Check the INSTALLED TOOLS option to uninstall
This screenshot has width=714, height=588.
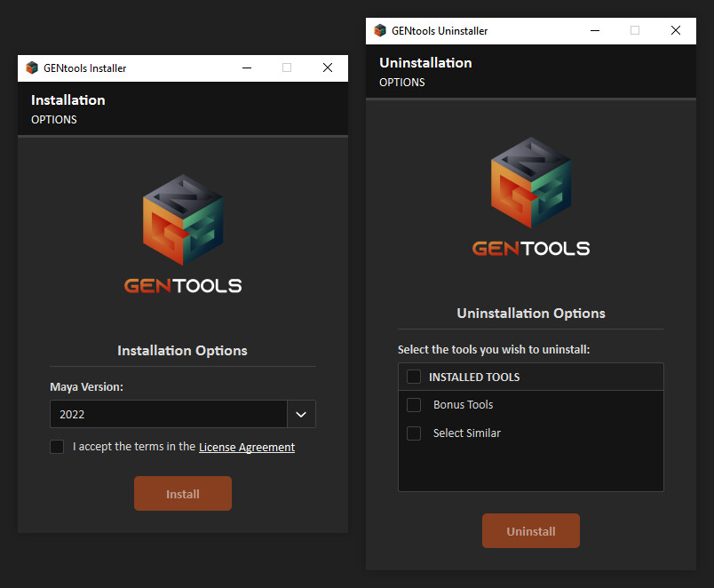pyautogui.click(x=414, y=376)
